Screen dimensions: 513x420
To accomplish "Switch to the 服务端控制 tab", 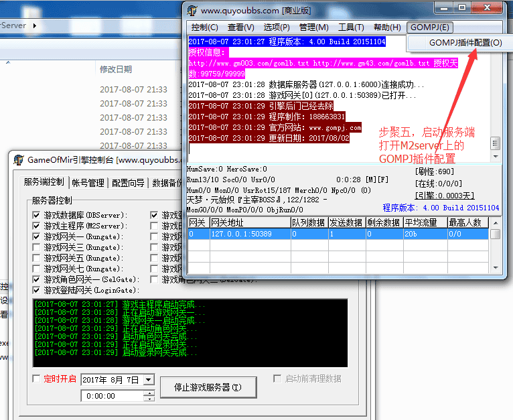I will [44, 182].
